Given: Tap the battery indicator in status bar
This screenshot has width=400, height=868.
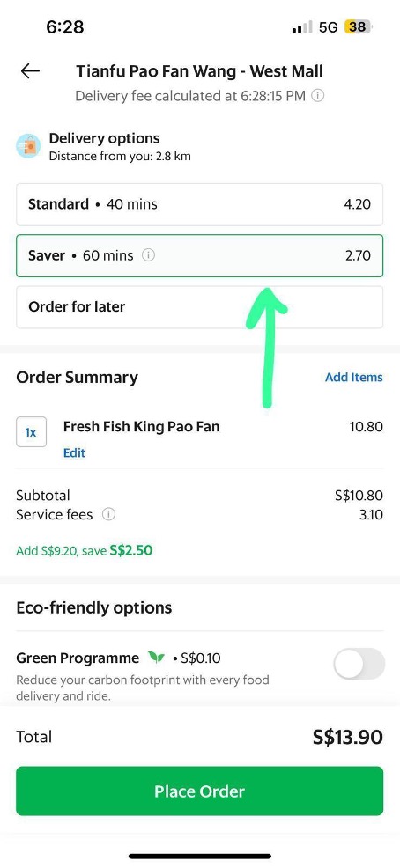Looking at the screenshot, I should tap(359, 26).
